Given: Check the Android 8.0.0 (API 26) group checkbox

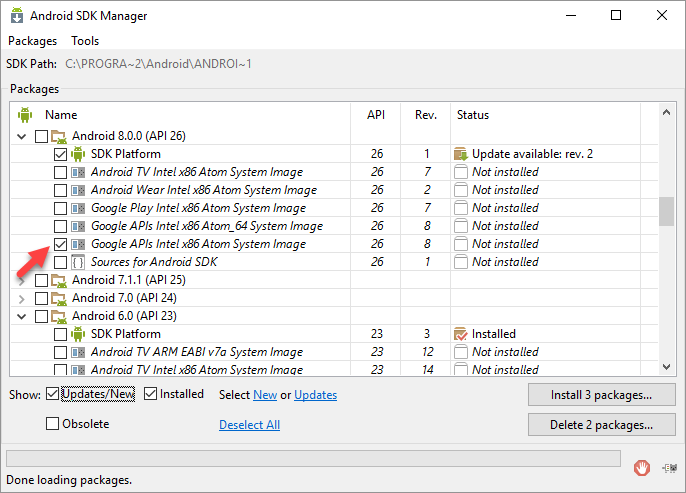Looking at the screenshot, I should (x=41, y=136).
